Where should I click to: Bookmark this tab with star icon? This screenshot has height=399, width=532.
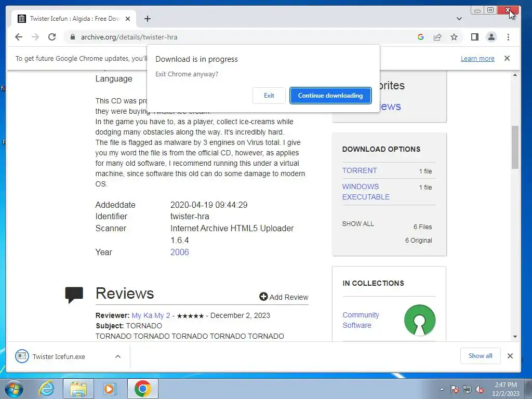pyautogui.click(x=454, y=37)
